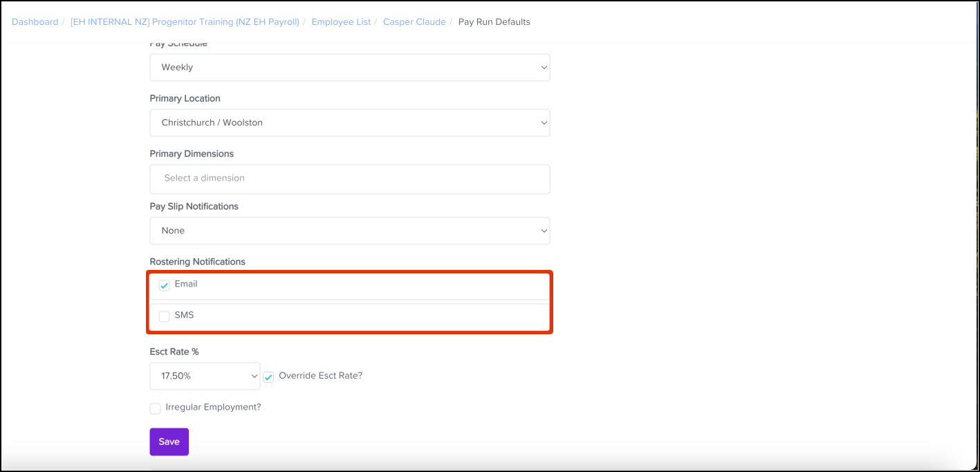This screenshot has height=472, width=980.
Task: Uncheck the Email rostering notification checkbox
Action: (x=165, y=285)
